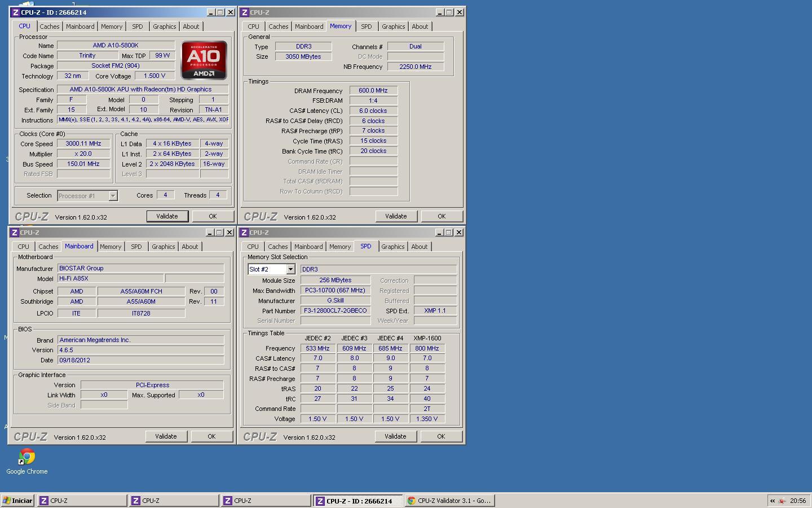The width and height of the screenshot is (812, 508).
Task: Click CPU-Z title bar icon in ID 2666214 window
Action: click(16, 12)
